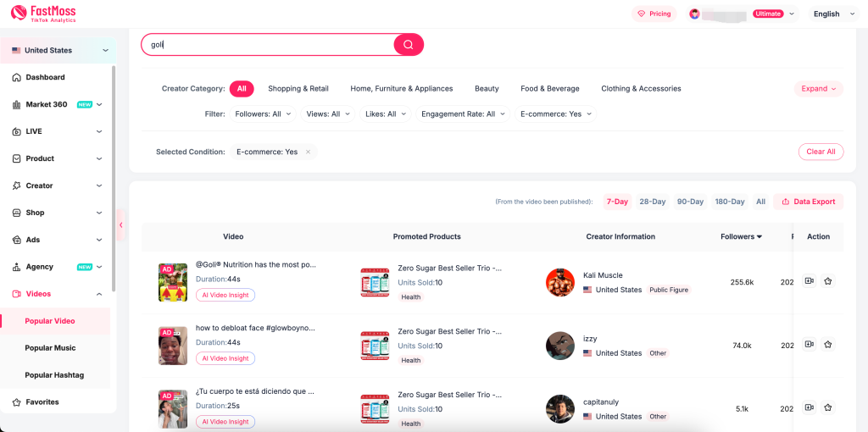The image size is (868, 432).
Task: Expand the United States country selector
Action: 58,50
